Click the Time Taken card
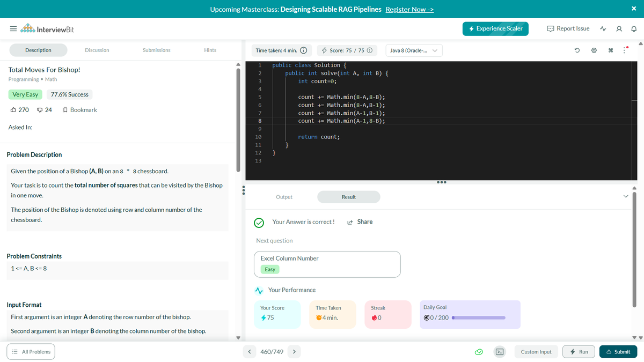 click(333, 314)
